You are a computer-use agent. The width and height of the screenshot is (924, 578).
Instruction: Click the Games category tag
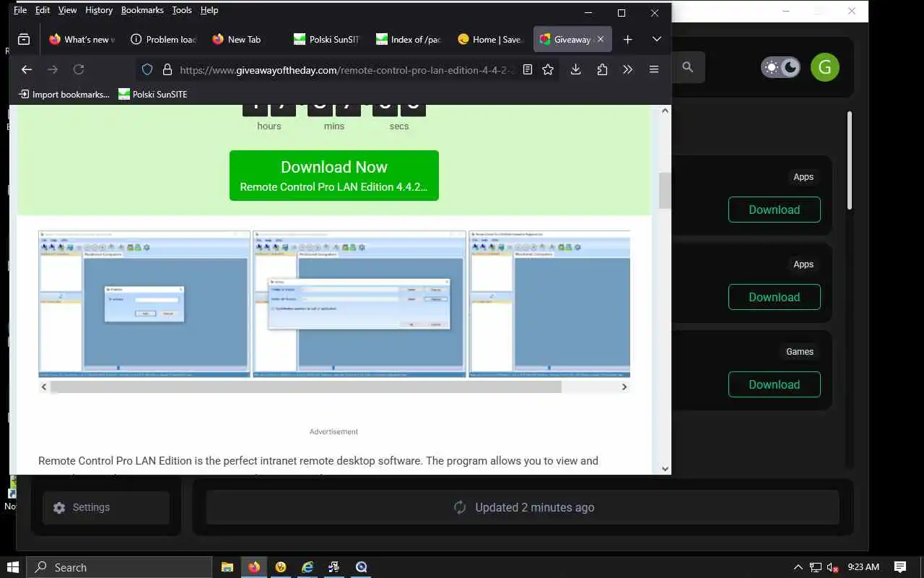(800, 352)
